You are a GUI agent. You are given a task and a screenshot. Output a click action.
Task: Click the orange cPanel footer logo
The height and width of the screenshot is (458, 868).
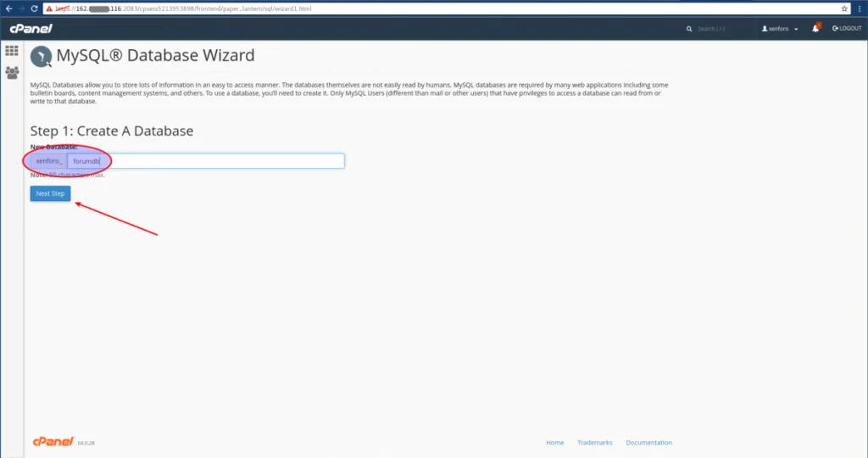[x=53, y=441]
